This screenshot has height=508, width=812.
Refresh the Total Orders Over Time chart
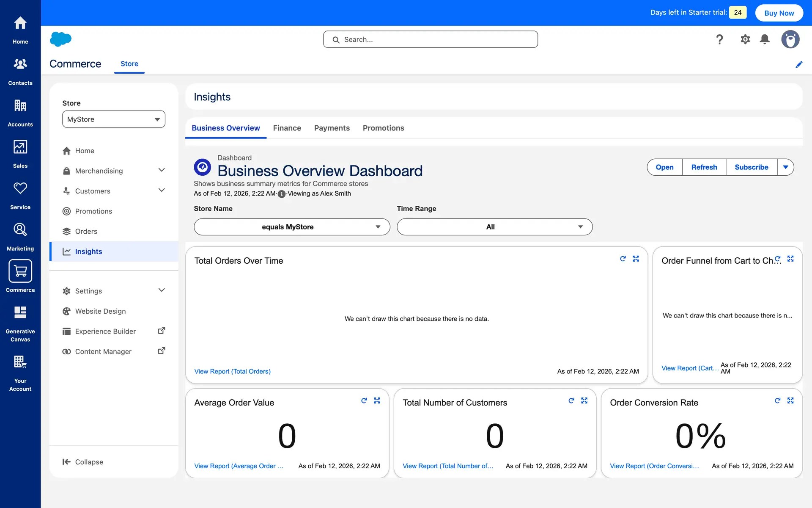pyautogui.click(x=623, y=259)
